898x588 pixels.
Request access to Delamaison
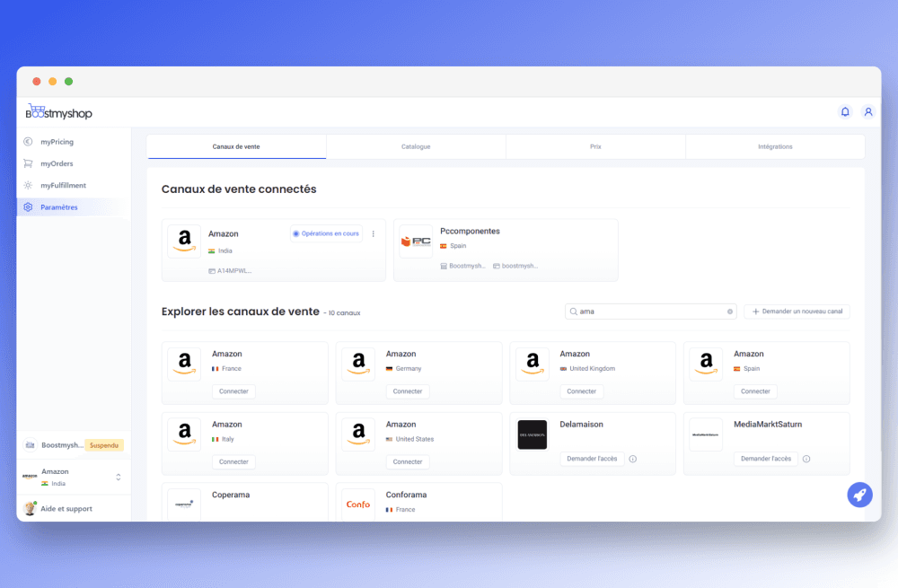[x=592, y=459]
